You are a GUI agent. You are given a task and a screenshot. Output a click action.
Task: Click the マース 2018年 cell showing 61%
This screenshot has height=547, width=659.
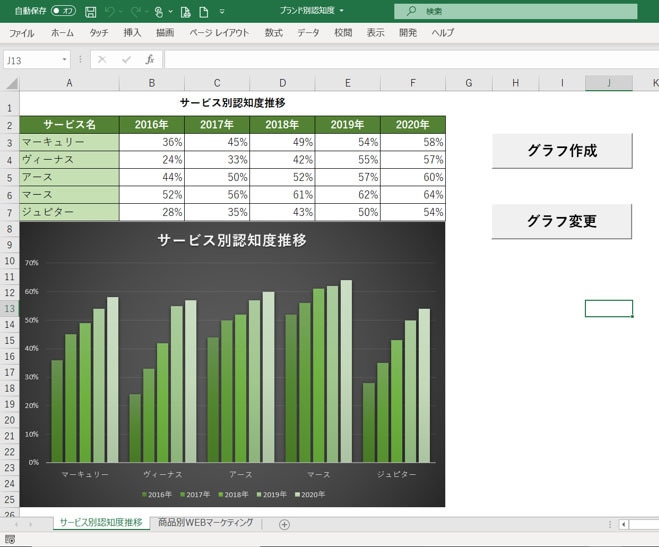282,195
